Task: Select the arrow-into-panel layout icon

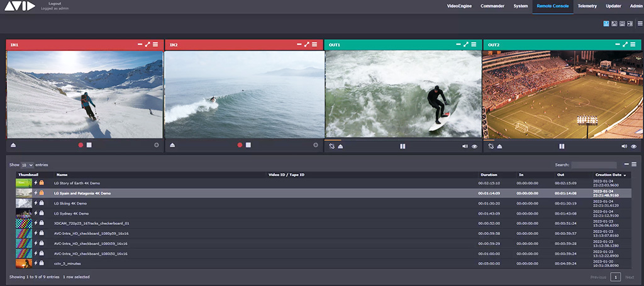Action: [630, 24]
